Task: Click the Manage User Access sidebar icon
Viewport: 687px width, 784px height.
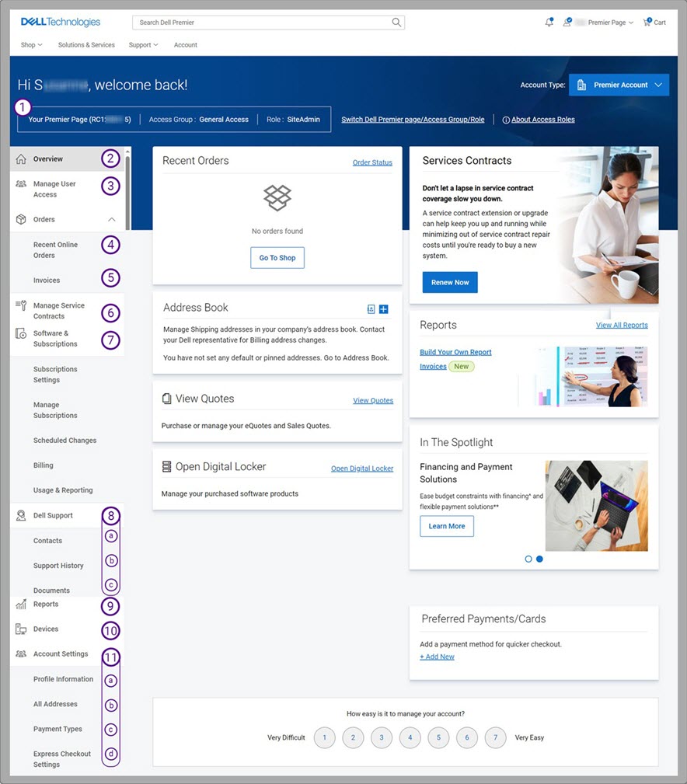Action: pyautogui.click(x=22, y=183)
